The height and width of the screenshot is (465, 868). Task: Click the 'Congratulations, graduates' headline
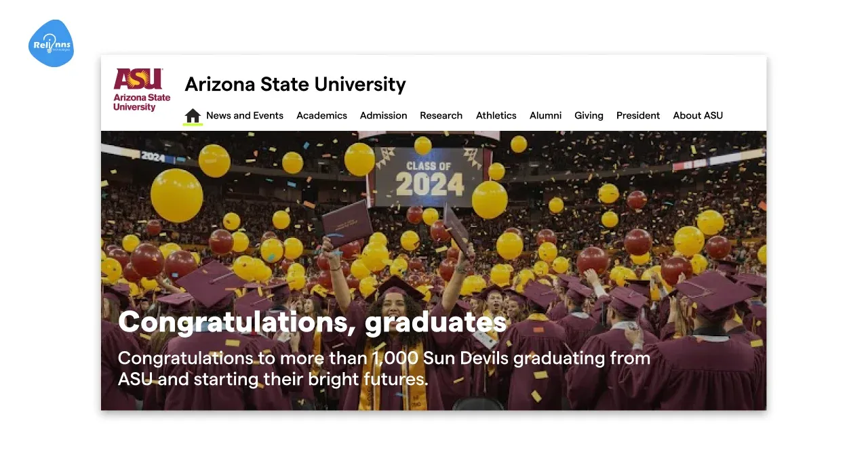[313, 322]
